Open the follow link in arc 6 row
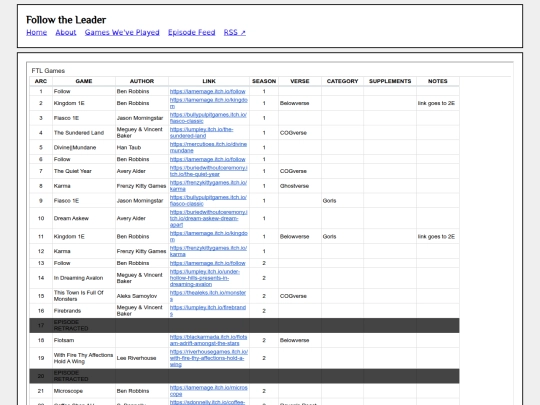This screenshot has width=540, height=405. coord(207,159)
